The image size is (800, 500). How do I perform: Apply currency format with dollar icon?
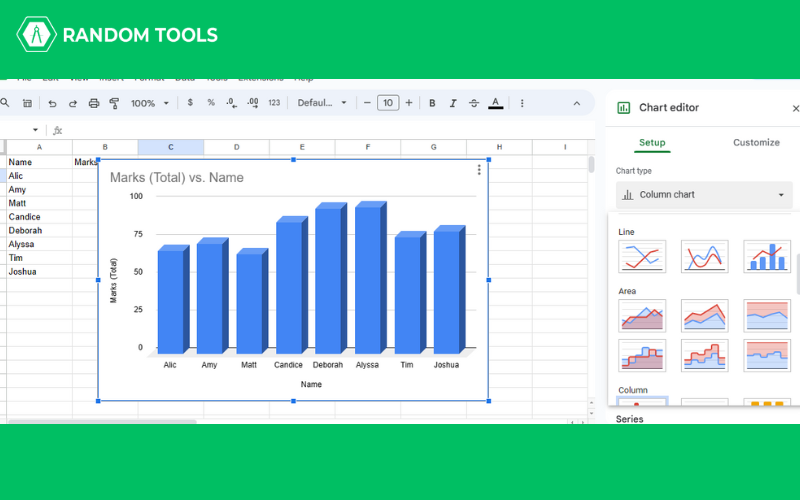190,103
